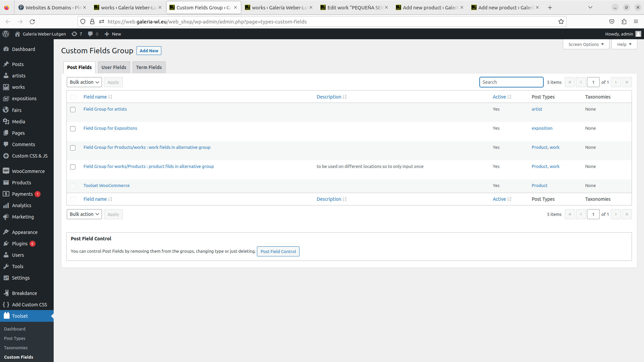
Task: Open the Firefox extensions puzzle icon
Action: (624, 21)
